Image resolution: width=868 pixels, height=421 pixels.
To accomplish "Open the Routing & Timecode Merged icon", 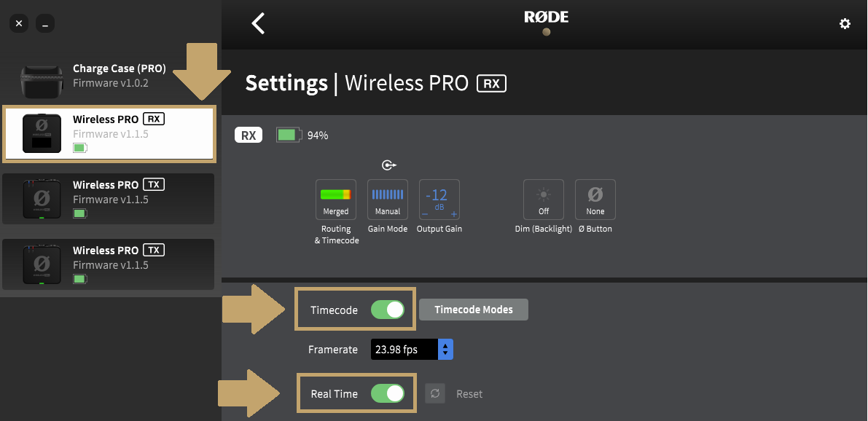I will point(335,200).
